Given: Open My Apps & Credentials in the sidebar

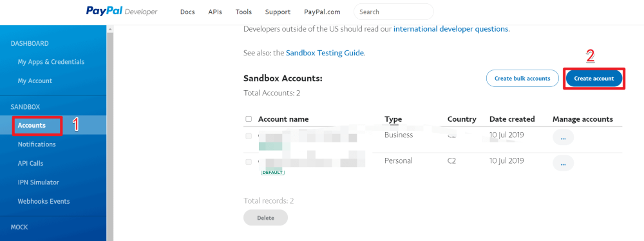Looking at the screenshot, I should point(51,62).
